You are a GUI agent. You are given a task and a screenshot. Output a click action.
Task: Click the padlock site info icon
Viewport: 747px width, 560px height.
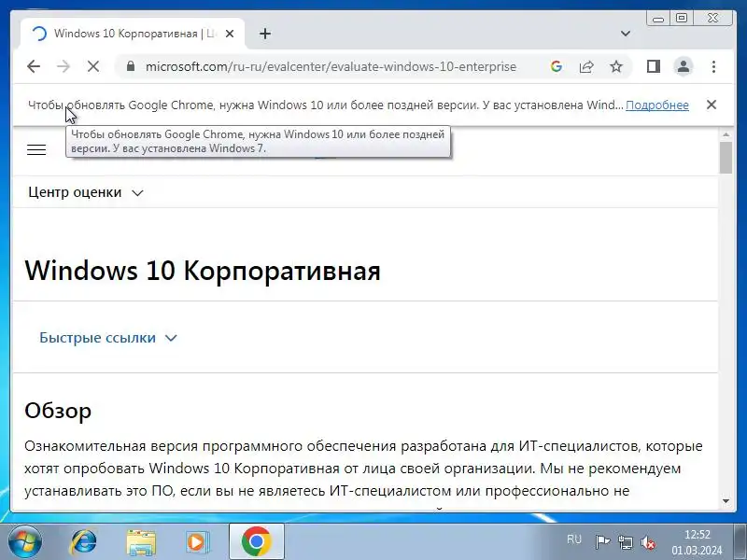click(x=131, y=66)
